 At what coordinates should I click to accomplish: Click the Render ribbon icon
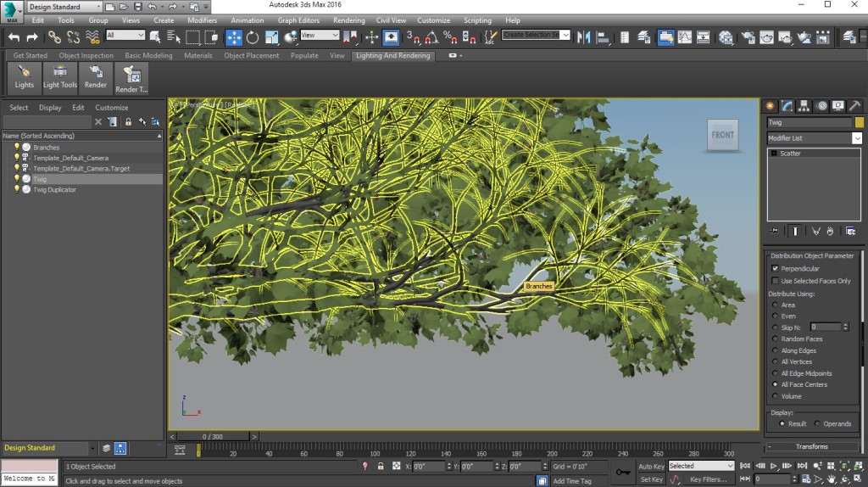(95, 77)
